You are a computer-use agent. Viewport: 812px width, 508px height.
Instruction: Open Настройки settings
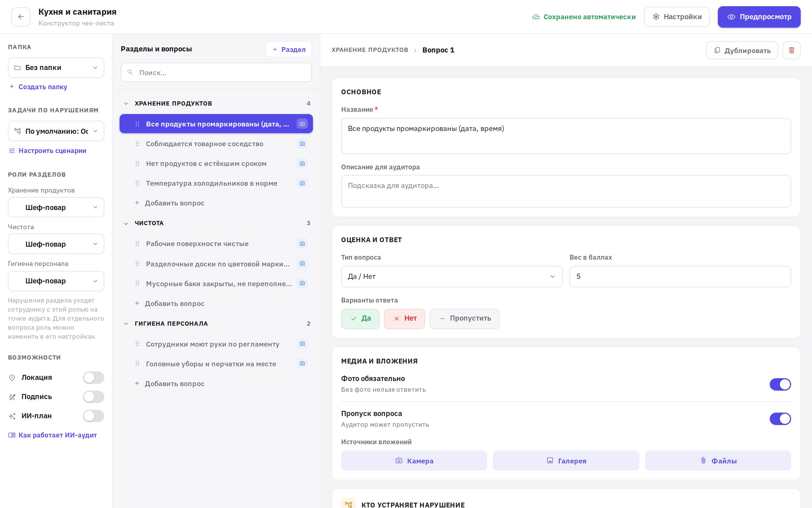point(676,17)
